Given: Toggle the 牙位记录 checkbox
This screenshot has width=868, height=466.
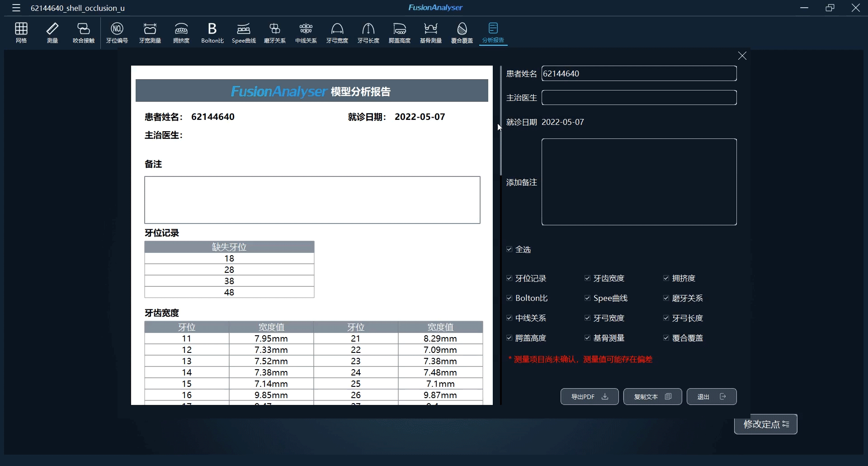Looking at the screenshot, I should coord(509,278).
